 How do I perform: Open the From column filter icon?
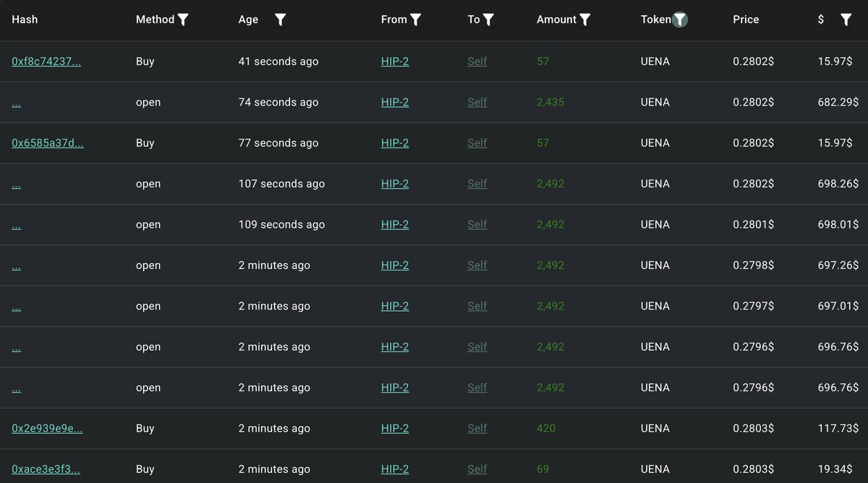[416, 20]
